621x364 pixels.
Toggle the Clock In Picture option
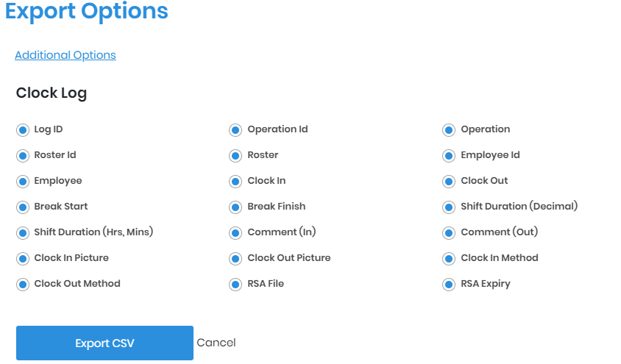[22, 259]
